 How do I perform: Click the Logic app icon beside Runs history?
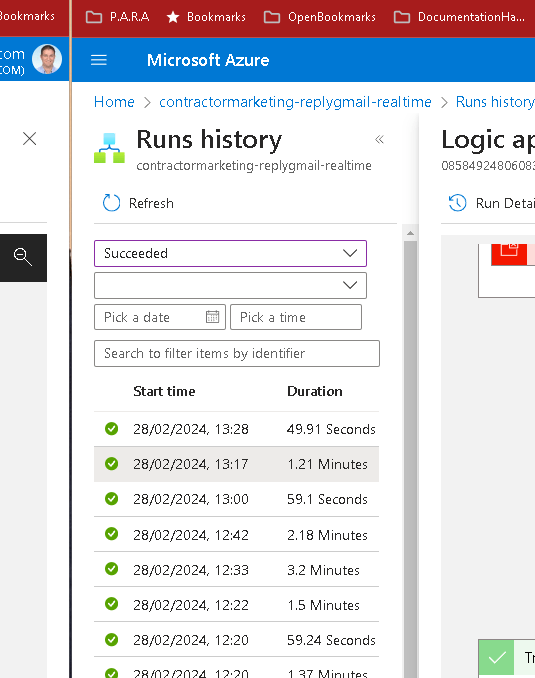(x=109, y=148)
